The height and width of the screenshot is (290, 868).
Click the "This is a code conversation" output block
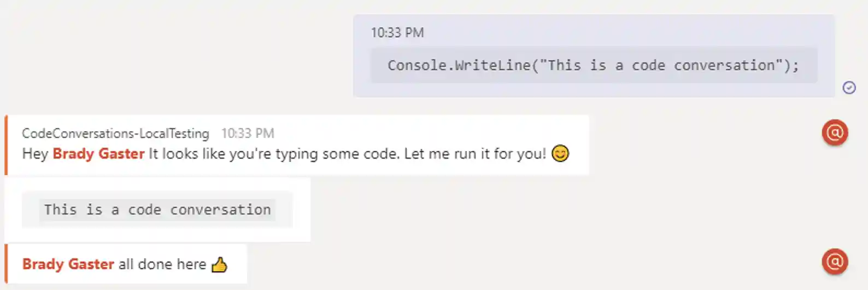coord(157,210)
